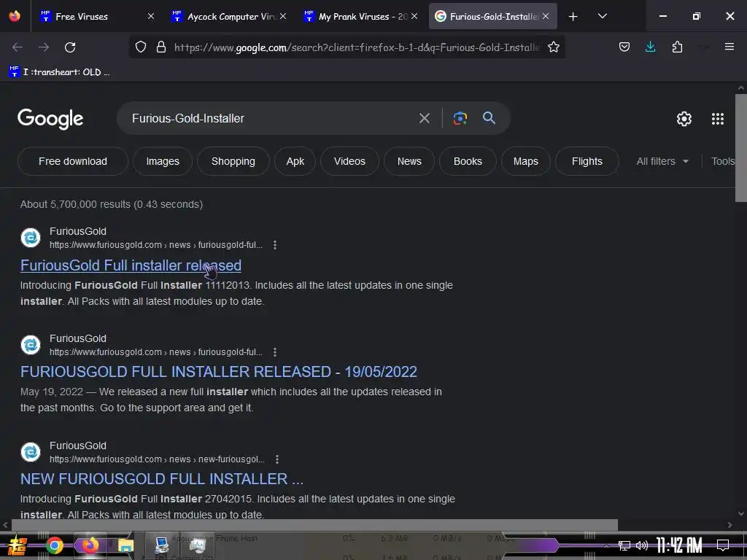Viewport: 747px width, 560px height.
Task: Click the magnifier search button
Action: tap(489, 117)
